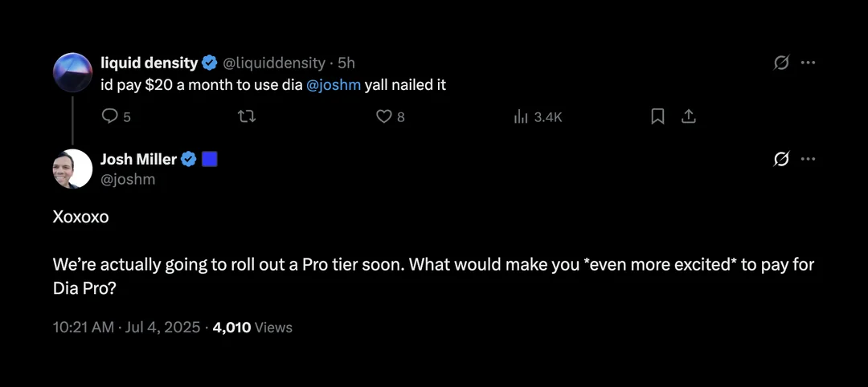Repost the liquid density tweet
The image size is (868, 387).
coord(247,116)
